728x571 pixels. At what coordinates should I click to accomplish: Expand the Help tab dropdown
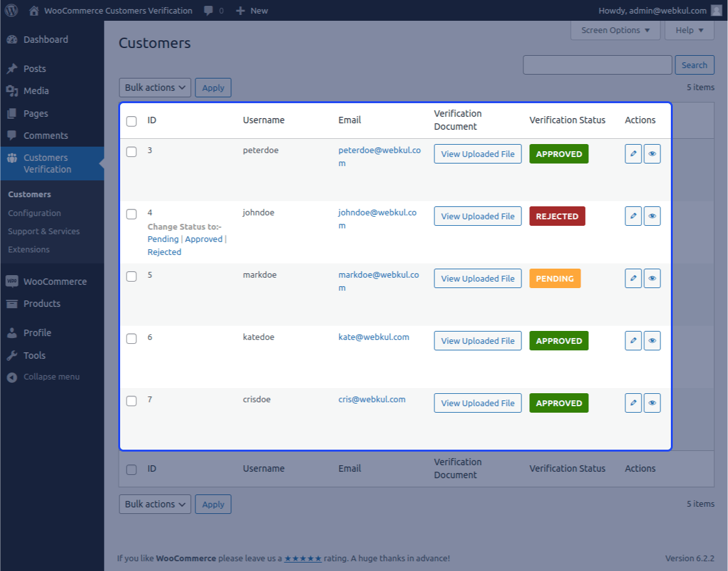pyautogui.click(x=690, y=30)
